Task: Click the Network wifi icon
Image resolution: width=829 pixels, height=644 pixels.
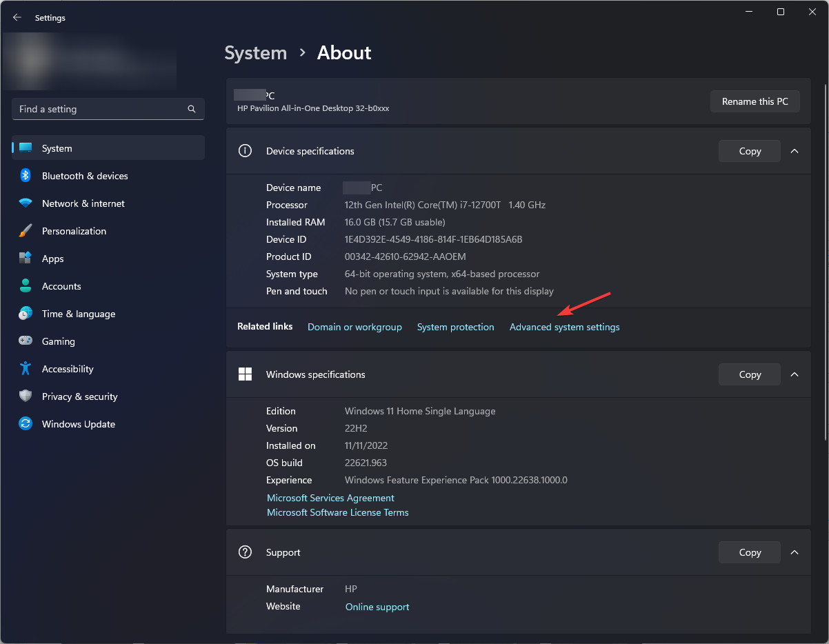Action: [x=26, y=203]
